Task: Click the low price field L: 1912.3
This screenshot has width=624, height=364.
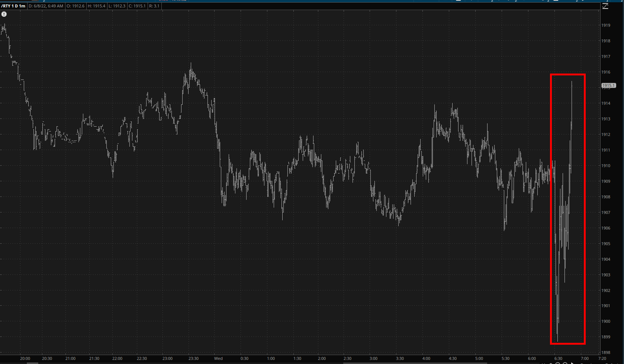Action: pyautogui.click(x=117, y=6)
